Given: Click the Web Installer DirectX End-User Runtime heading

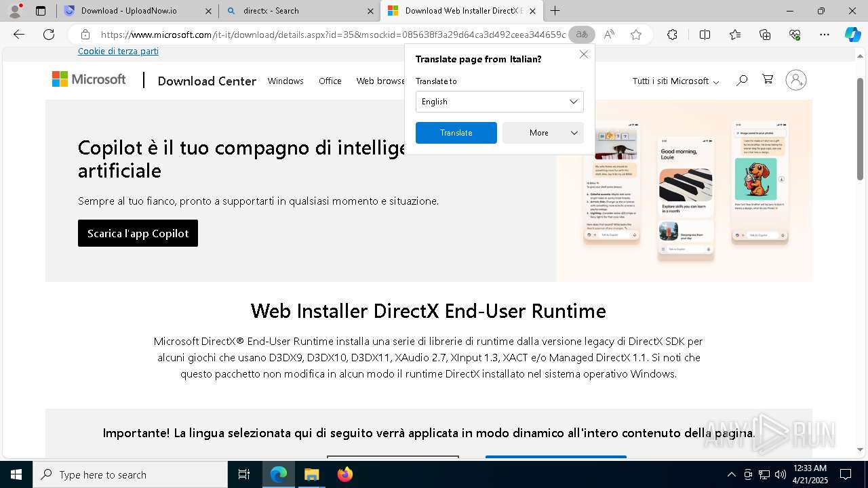Looking at the screenshot, I should tap(428, 310).
